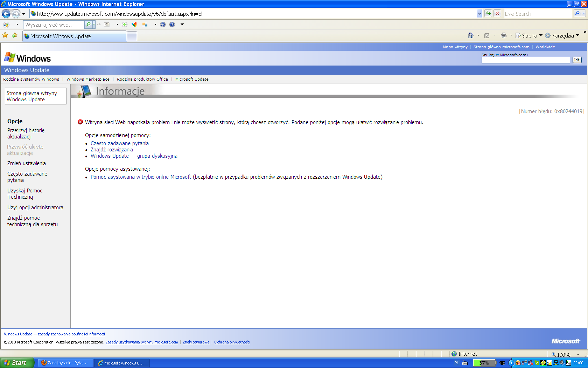Click the power plug tray icon
Viewport: 588px width, 368px height.
coord(503,363)
